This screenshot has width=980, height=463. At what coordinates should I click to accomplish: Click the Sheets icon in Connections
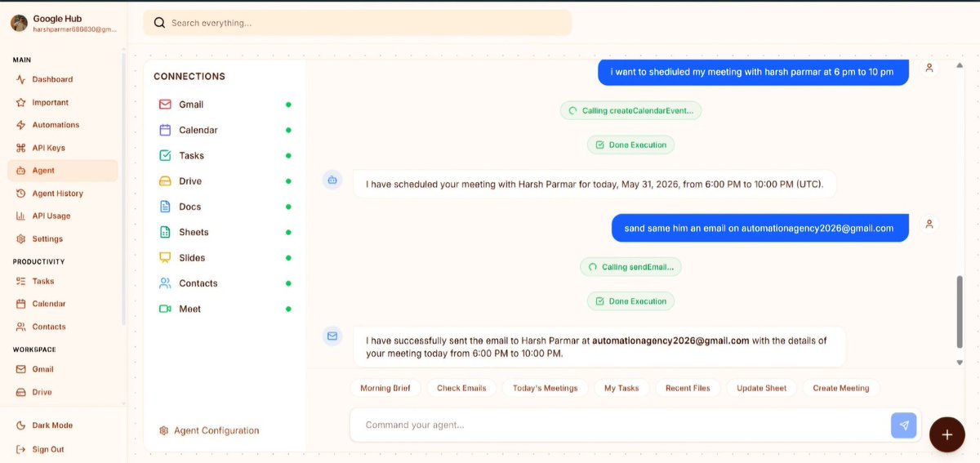point(165,232)
